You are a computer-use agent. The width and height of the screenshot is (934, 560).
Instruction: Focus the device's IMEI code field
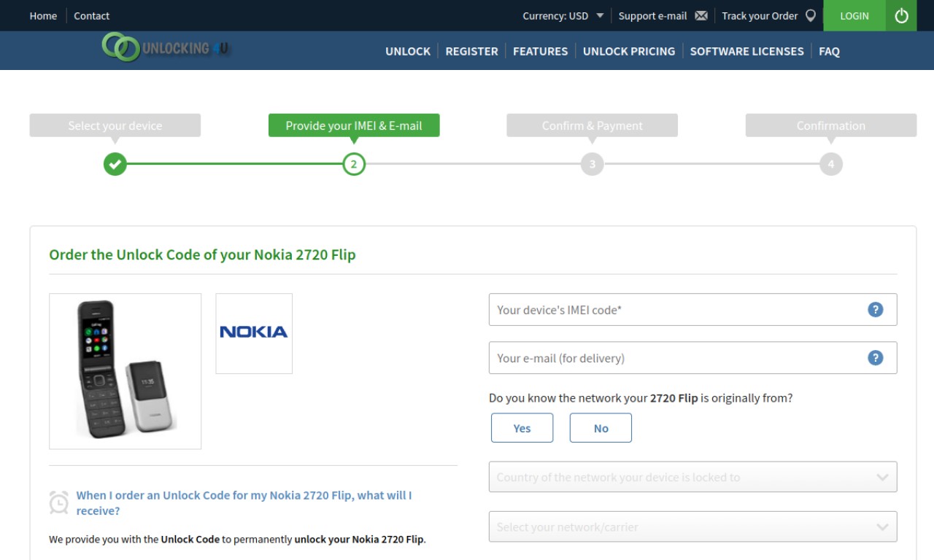coord(692,309)
